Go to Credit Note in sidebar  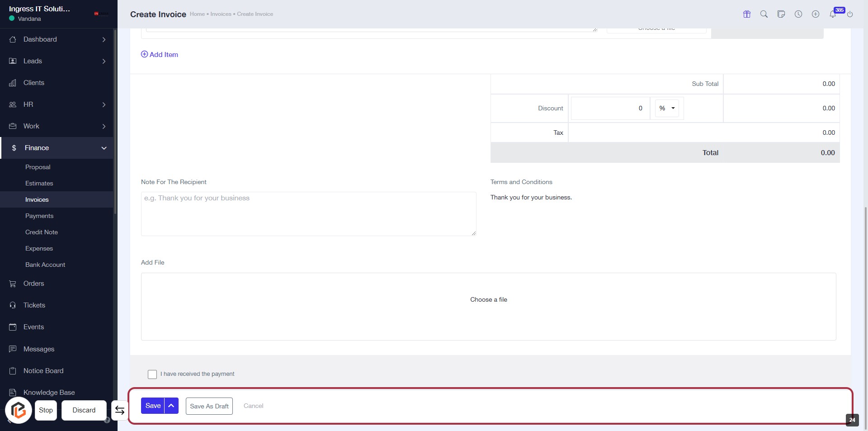click(x=42, y=232)
